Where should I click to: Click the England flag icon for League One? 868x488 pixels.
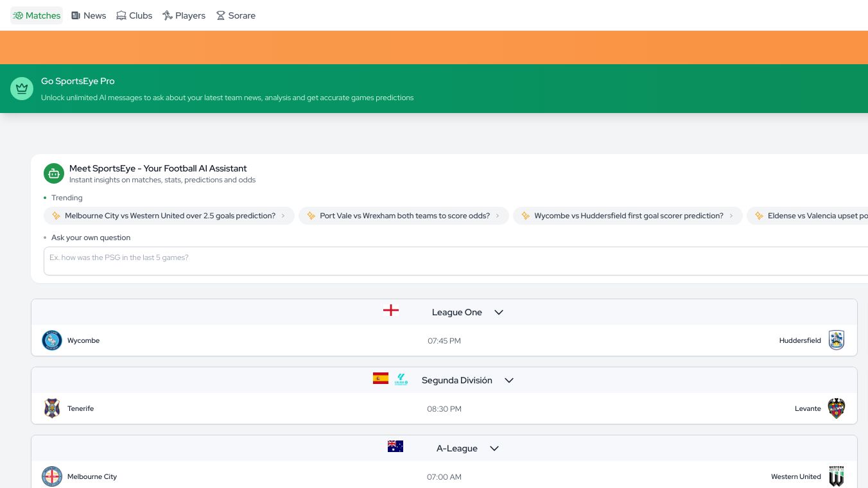[x=391, y=311]
